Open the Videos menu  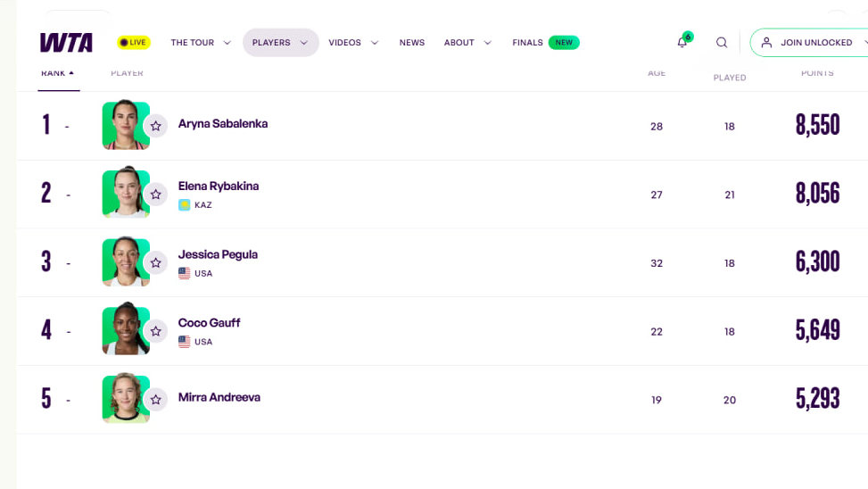[344, 43]
